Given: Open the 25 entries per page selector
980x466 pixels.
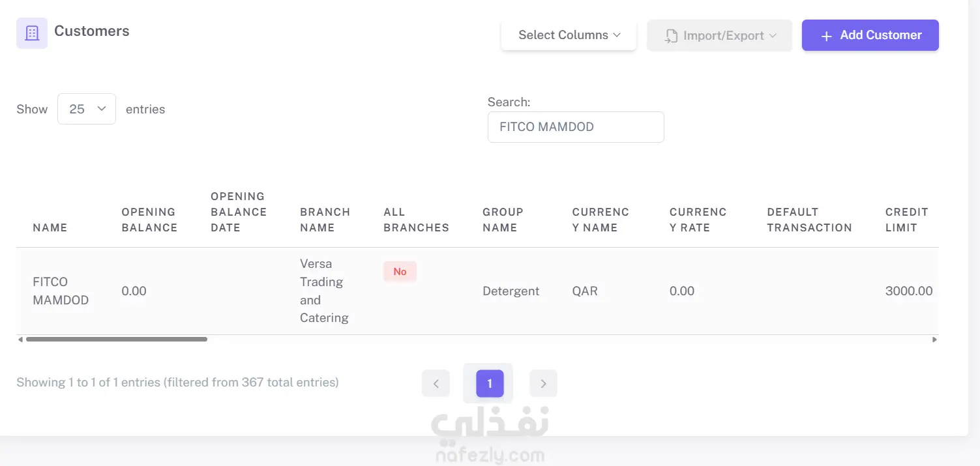Looking at the screenshot, I should pos(87,109).
